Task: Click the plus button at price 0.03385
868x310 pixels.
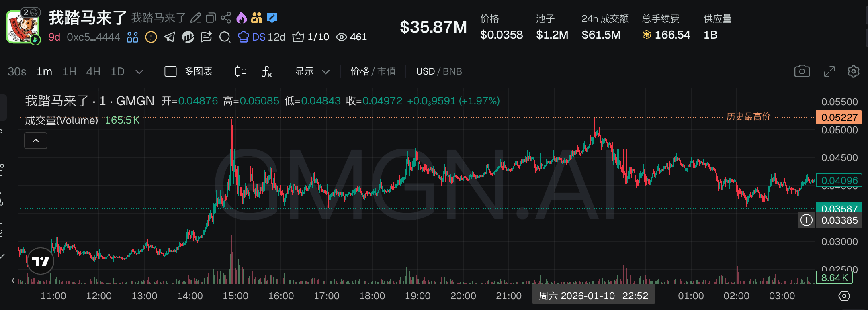Action: 806,220
